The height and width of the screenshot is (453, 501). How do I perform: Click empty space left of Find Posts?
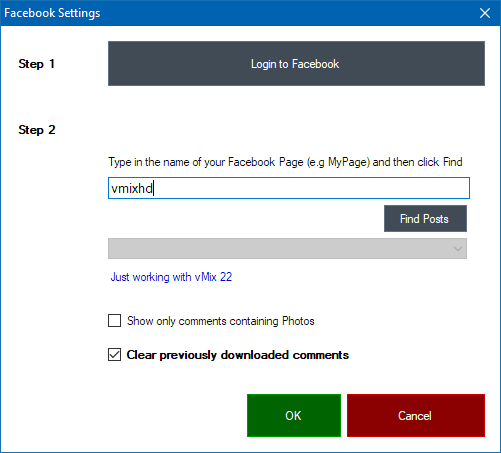click(x=246, y=219)
